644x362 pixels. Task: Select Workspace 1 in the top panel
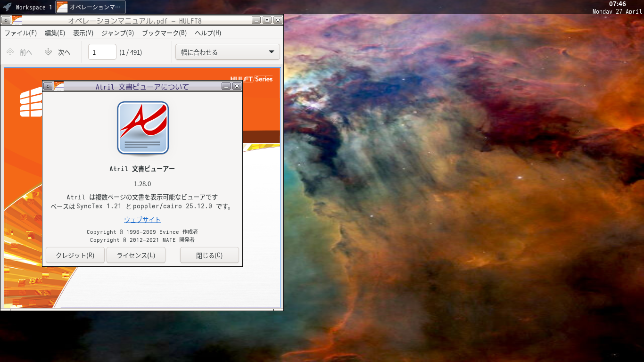click(34, 8)
